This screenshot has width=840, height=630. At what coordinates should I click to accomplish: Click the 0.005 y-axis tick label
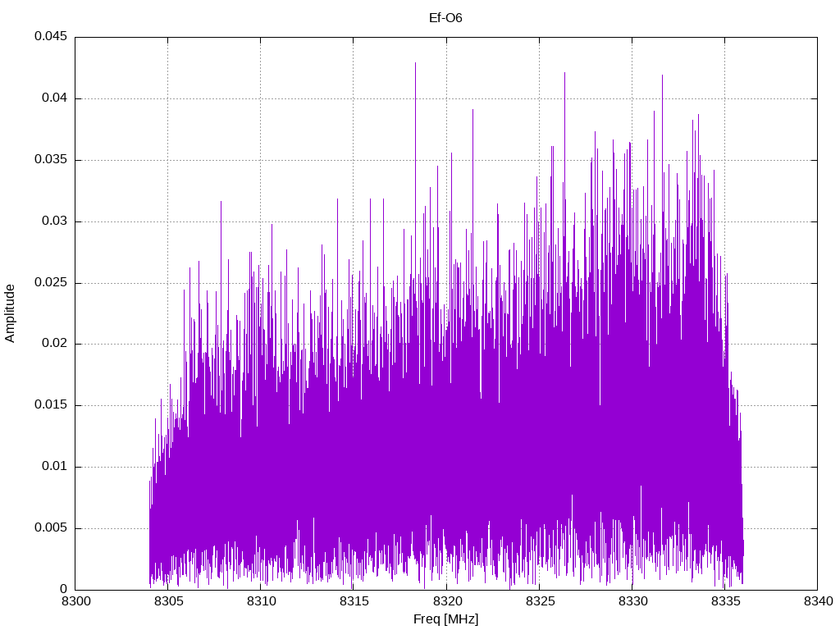point(51,527)
